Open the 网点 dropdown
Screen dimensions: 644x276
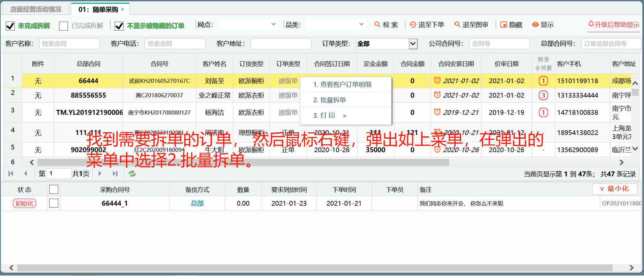pos(273,24)
